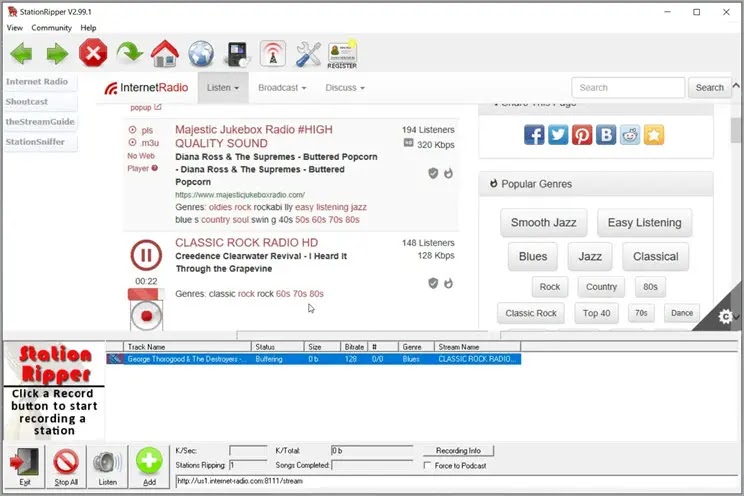Open the gear settings corner icon
This screenshot has width=744, height=497.
pyautogui.click(x=725, y=317)
